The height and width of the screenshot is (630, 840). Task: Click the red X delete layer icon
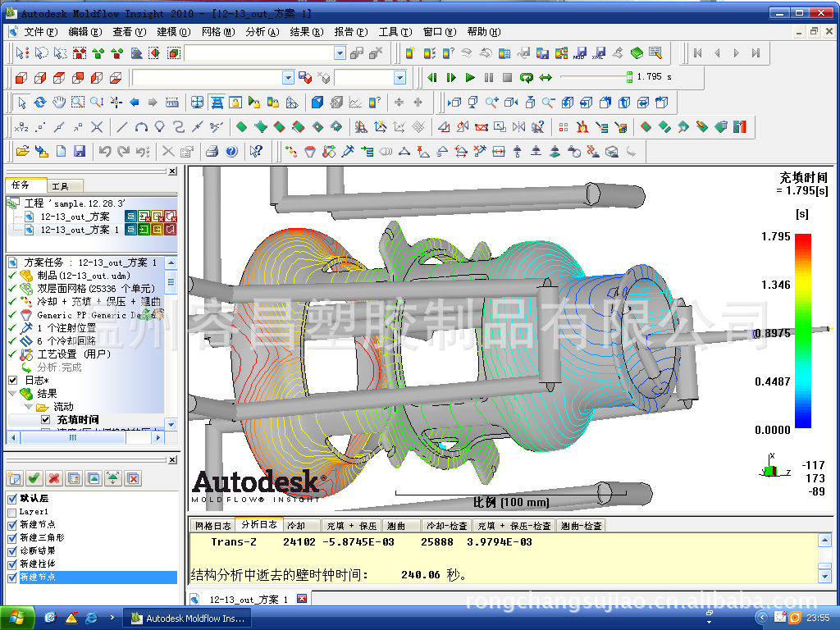[54, 478]
